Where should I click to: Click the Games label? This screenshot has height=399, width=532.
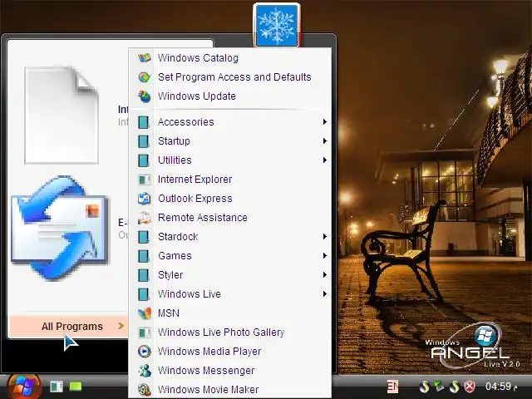point(175,256)
